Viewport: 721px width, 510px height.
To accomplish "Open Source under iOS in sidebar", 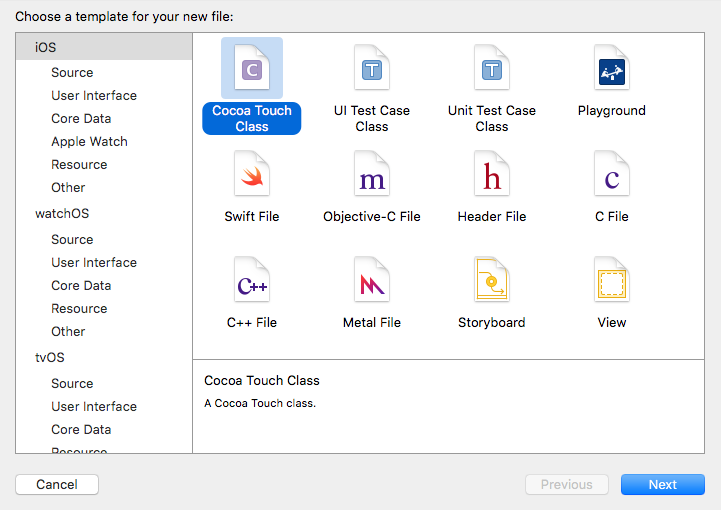I will [72, 72].
